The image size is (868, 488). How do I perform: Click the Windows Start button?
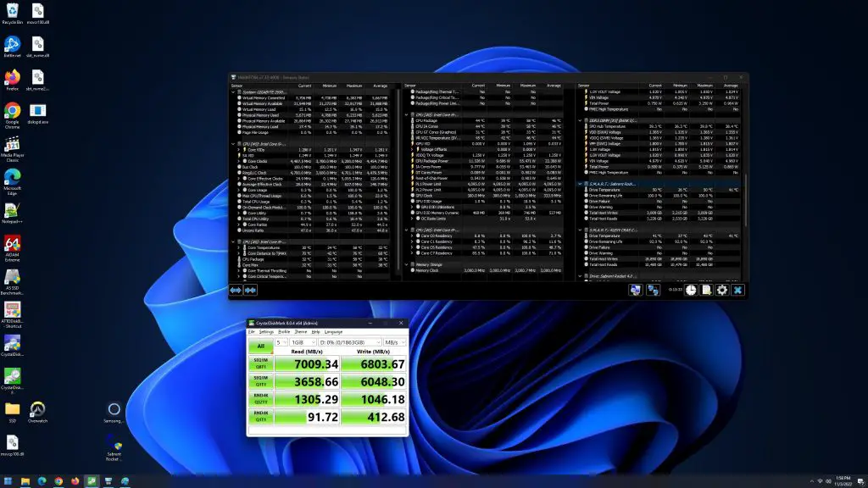[8, 481]
